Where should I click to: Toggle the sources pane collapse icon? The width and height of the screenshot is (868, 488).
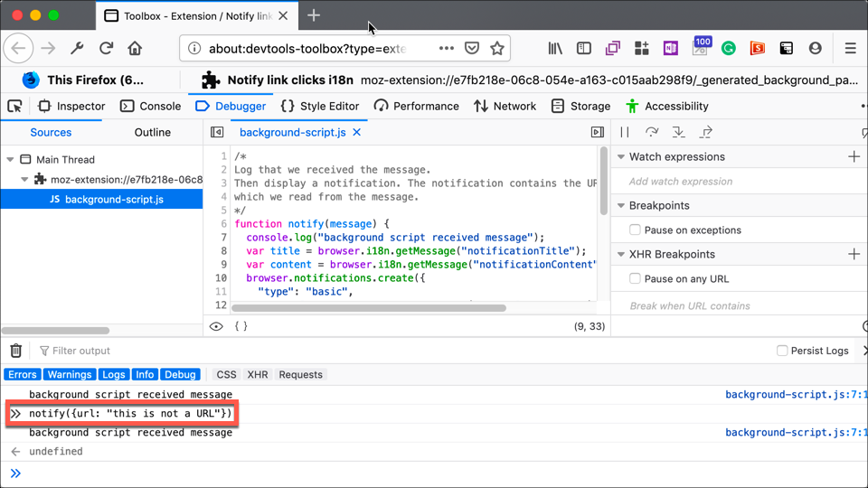[217, 132]
